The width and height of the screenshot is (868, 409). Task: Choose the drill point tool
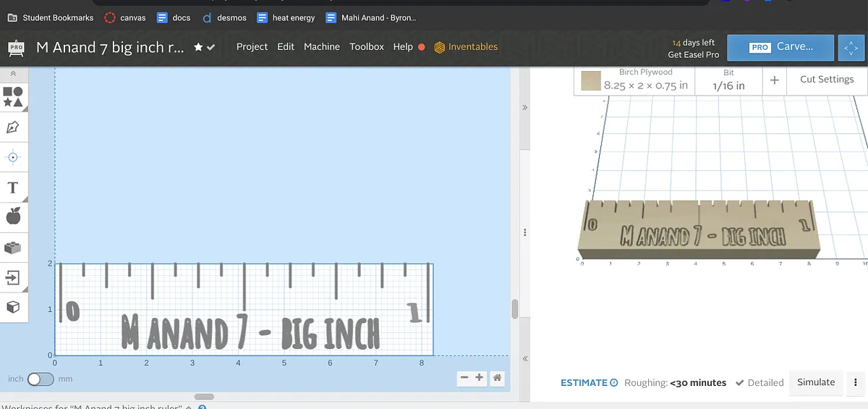point(13,157)
